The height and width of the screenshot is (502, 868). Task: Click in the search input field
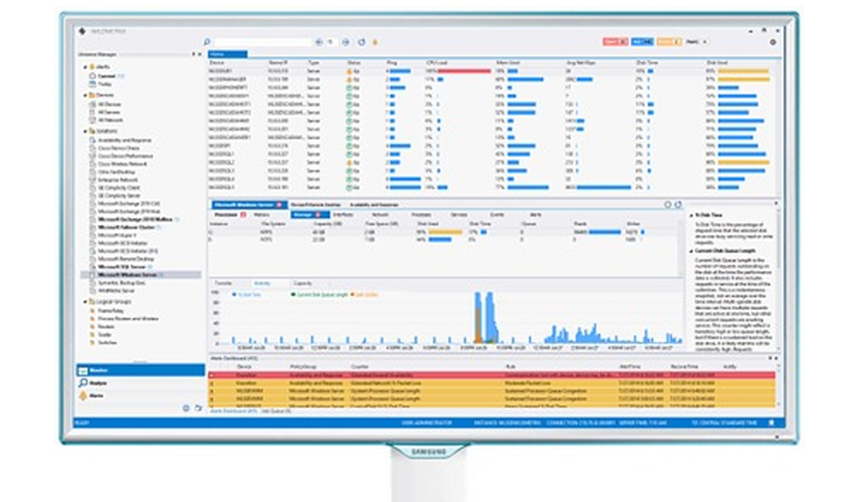pos(262,42)
